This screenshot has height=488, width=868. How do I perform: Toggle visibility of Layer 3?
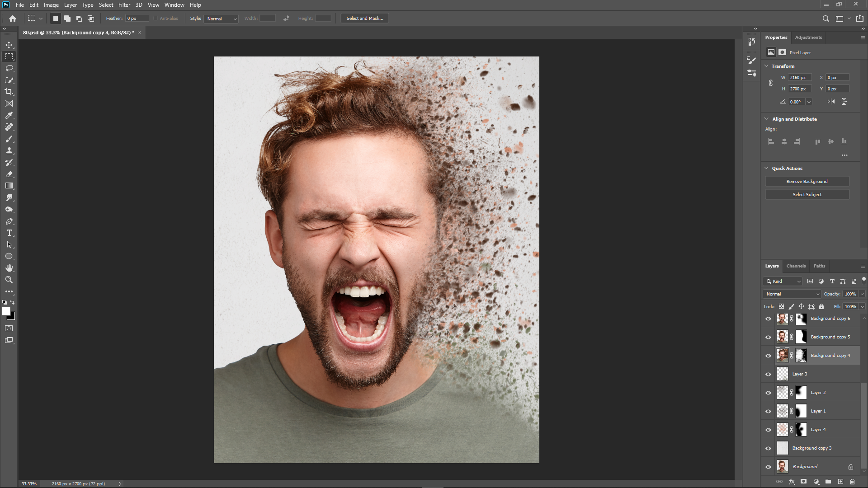coord(768,374)
